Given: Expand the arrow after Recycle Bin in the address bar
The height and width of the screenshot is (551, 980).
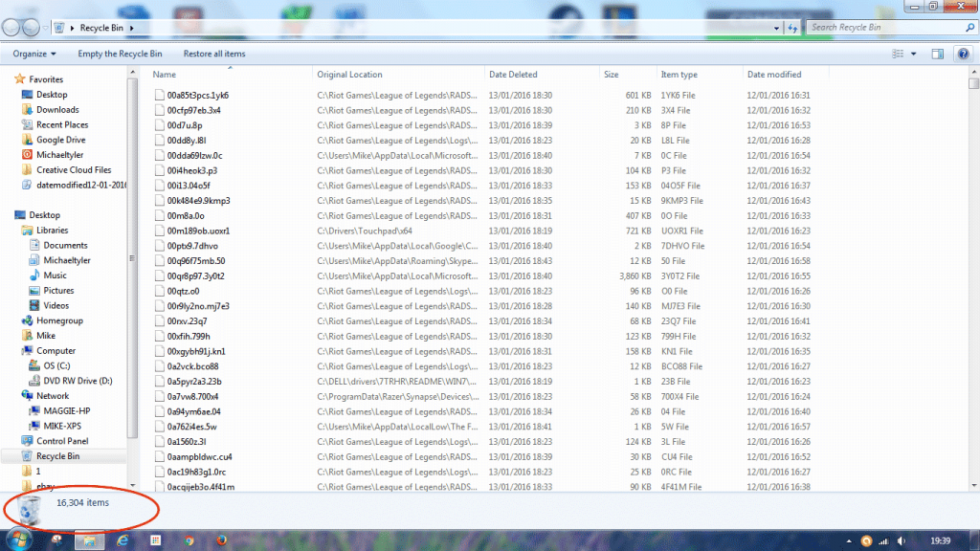Looking at the screenshot, I should pos(131,28).
